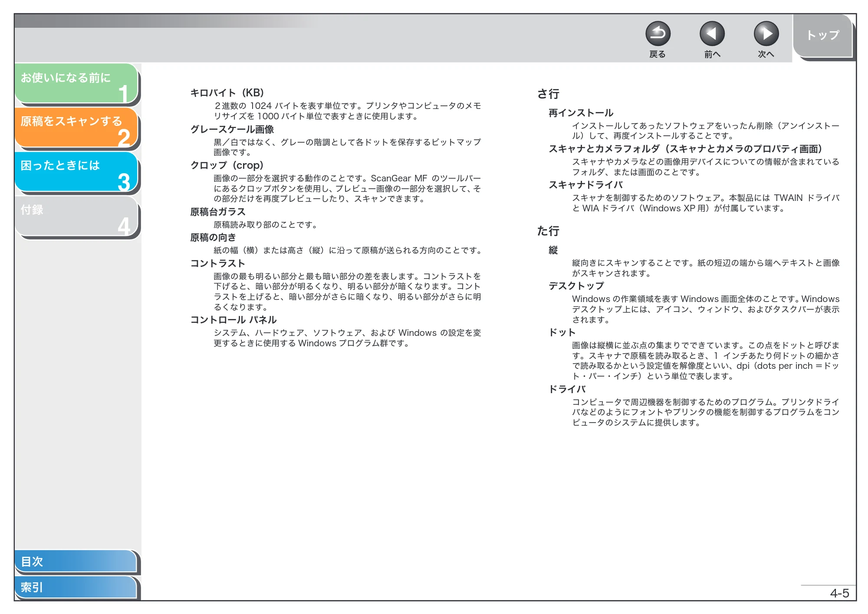Click the 縦 term heading
The width and height of the screenshot is (868, 614).
click(x=553, y=250)
